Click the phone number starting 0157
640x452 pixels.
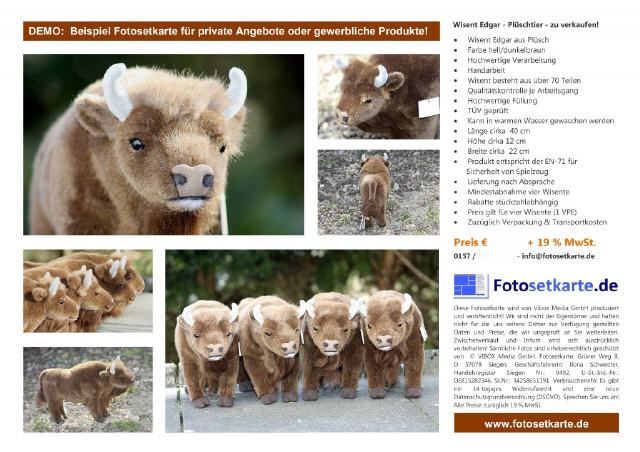click(464, 256)
